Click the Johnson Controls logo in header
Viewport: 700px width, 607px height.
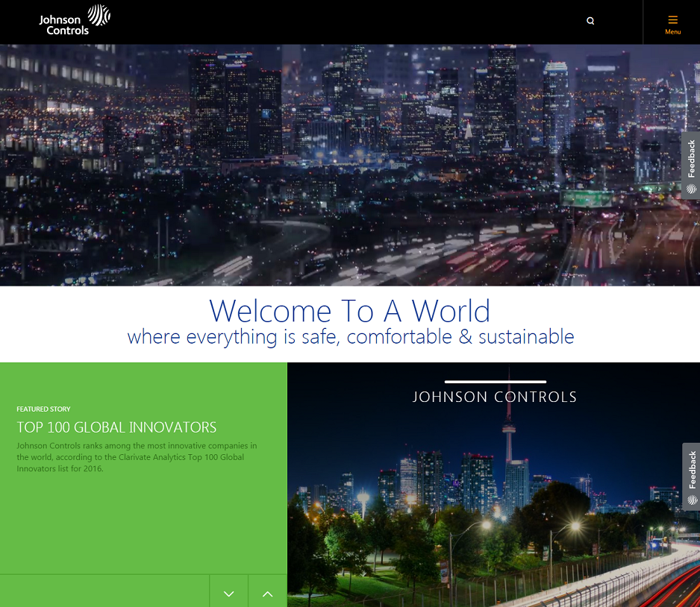click(75, 20)
